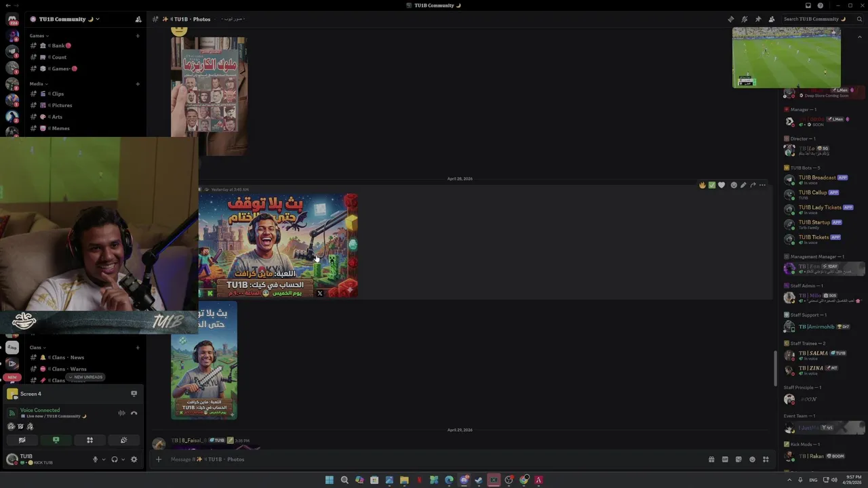This screenshot has width=868, height=488.
Task: Open the football stream picture-in-picture
Action: pos(787,58)
